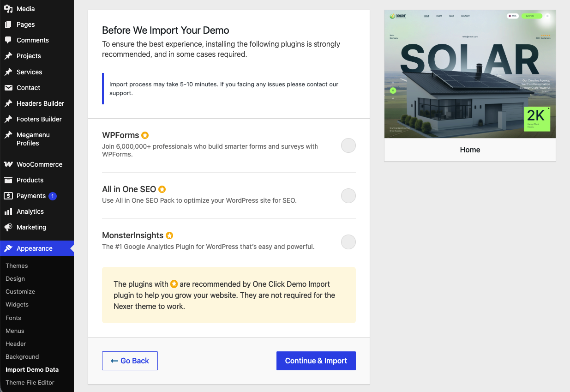Click the Products box icon

point(8,180)
